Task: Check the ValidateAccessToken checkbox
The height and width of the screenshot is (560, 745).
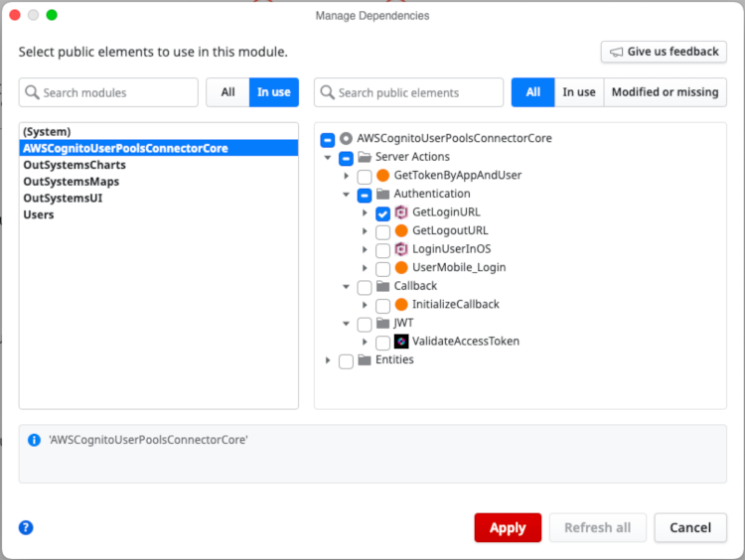Action: tap(383, 343)
